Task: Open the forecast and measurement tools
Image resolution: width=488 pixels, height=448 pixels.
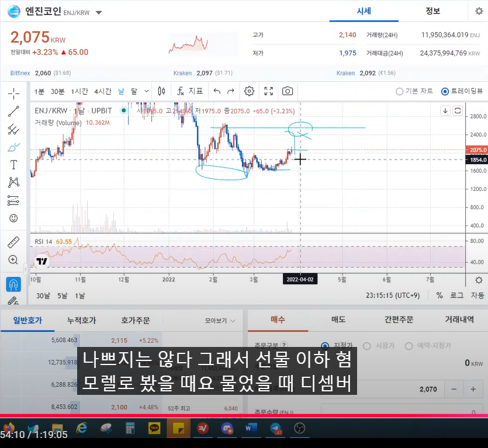Action: pos(13,200)
